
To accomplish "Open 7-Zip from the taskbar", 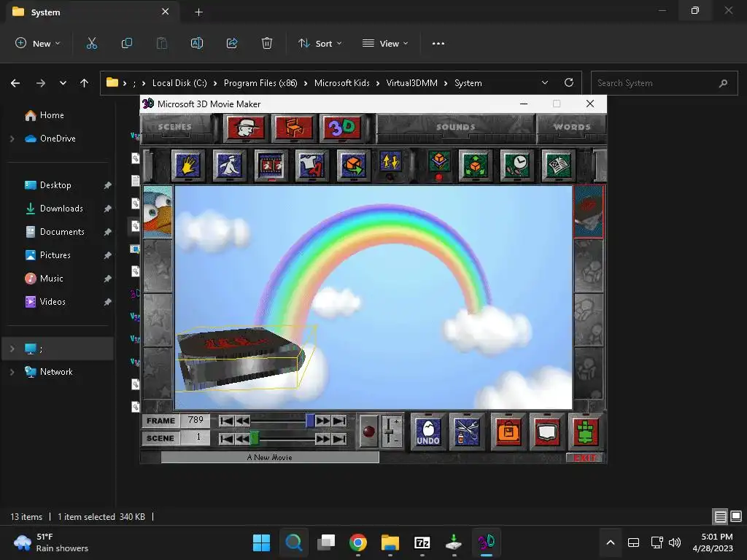I will tap(422, 542).
